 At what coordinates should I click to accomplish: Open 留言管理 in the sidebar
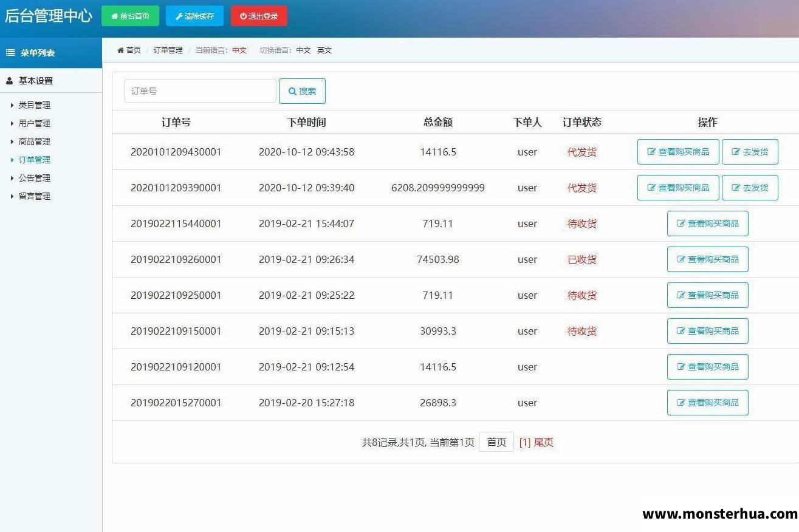coord(34,196)
